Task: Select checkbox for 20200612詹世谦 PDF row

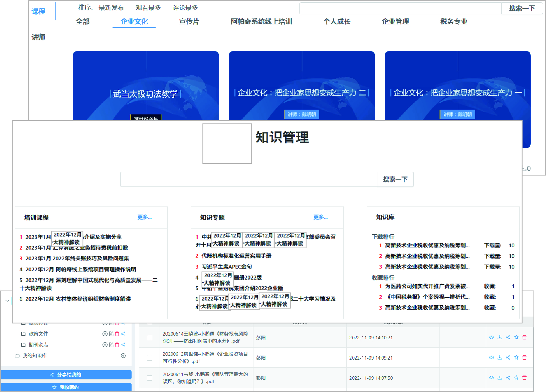Action: click(150, 358)
